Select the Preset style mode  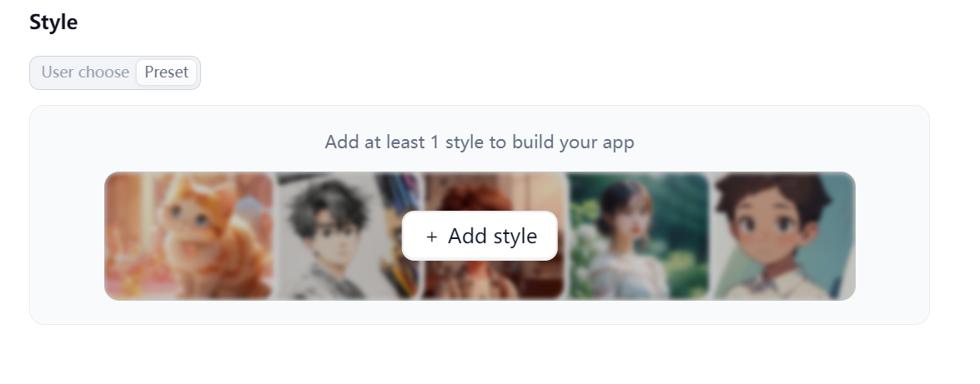point(166,72)
